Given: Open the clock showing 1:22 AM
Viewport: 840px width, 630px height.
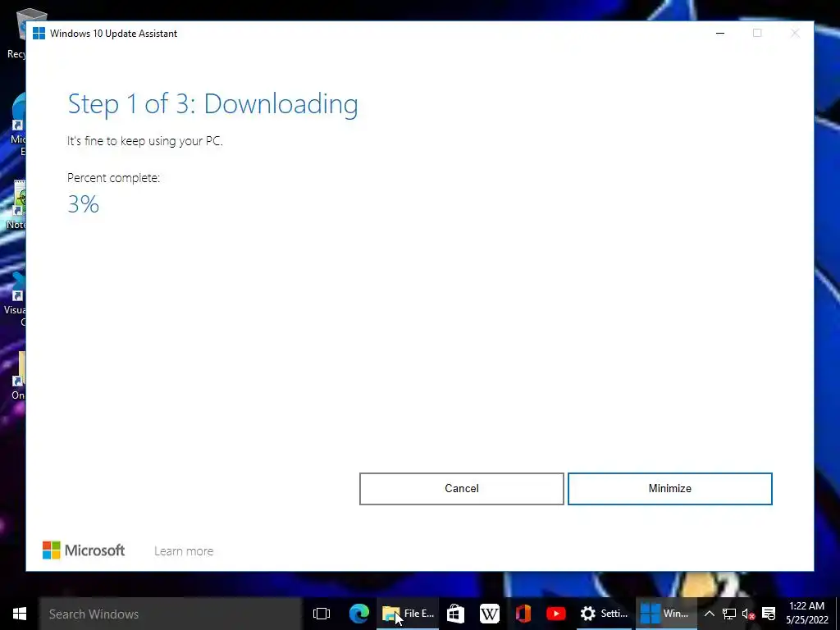Looking at the screenshot, I should click(807, 614).
